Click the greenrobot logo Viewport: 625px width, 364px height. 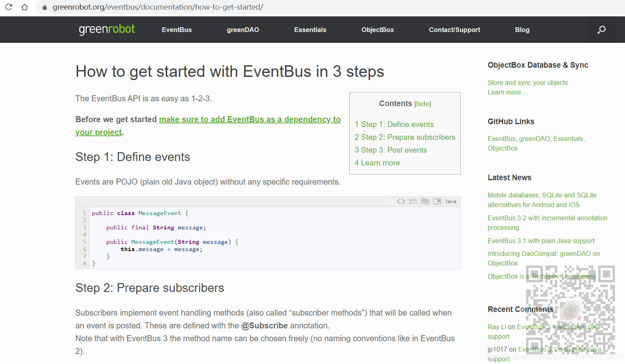click(107, 29)
